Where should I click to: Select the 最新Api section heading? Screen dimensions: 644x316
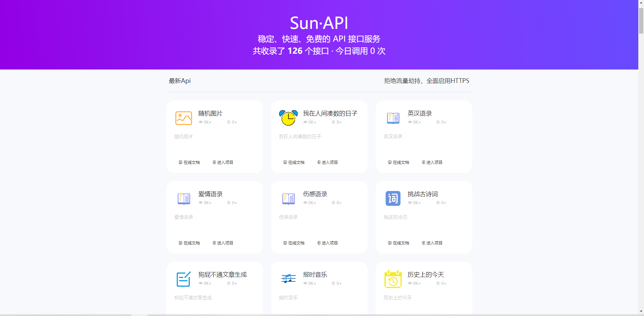tap(180, 81)
